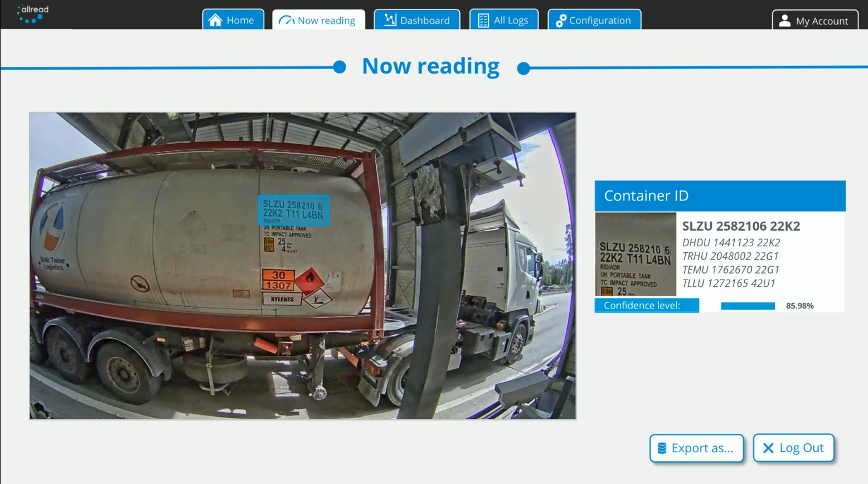Click the confidence level progress bar

pos(748,306)
